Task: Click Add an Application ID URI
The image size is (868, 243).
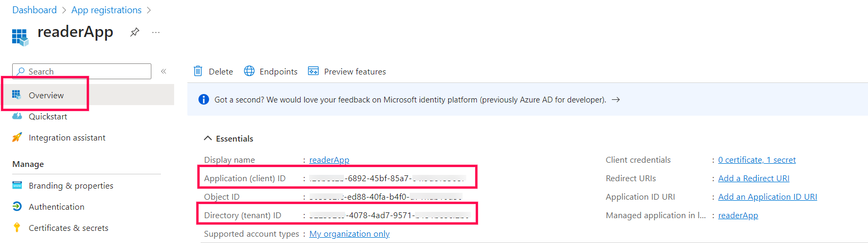Action: [x=767, y=197]
